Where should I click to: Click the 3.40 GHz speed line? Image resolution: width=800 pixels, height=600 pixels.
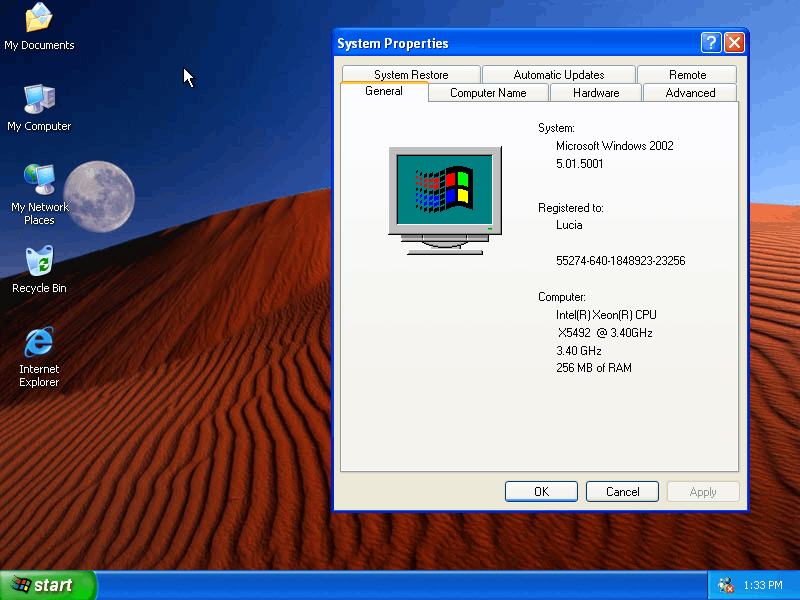point(579,351)
